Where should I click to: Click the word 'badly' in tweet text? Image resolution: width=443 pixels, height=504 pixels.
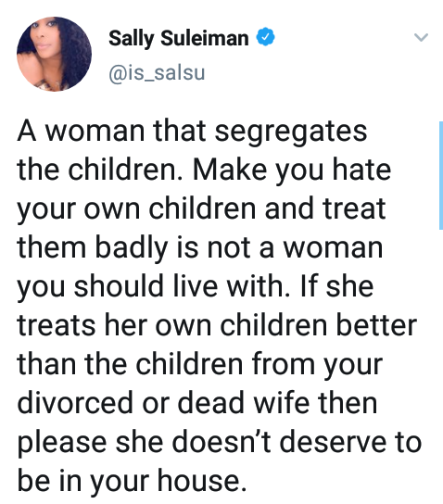click(132, 248)
